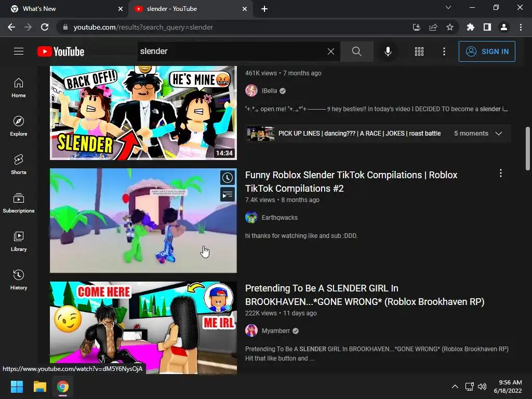Open the YouTube settings three-dot menu
This screenshot has width=532, height=399.
point(444,51)
